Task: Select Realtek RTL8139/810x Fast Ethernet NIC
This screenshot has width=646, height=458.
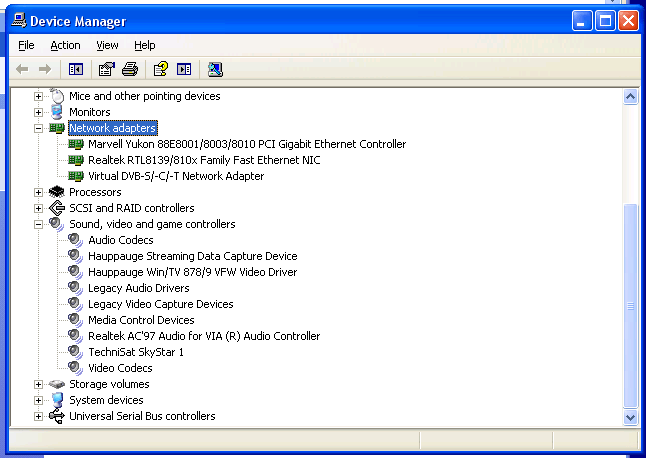Action: pos(204,160)
